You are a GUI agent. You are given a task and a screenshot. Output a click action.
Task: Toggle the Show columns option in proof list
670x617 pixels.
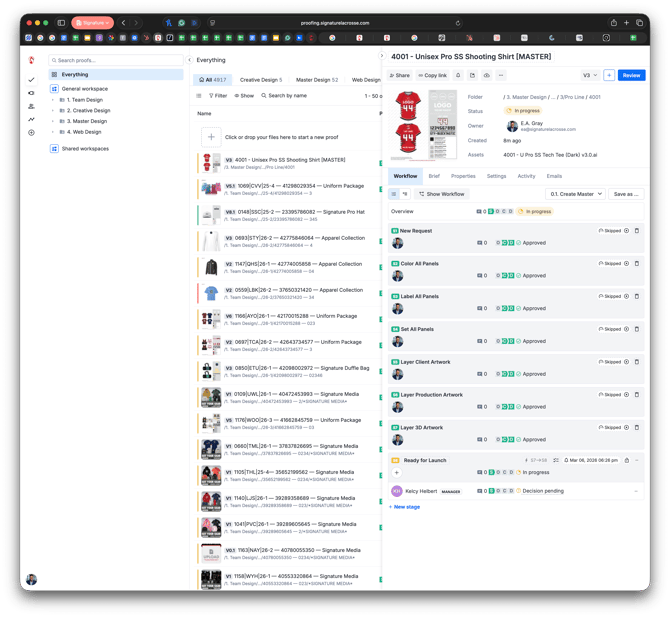pyautogui.click(x=244, y=96)
